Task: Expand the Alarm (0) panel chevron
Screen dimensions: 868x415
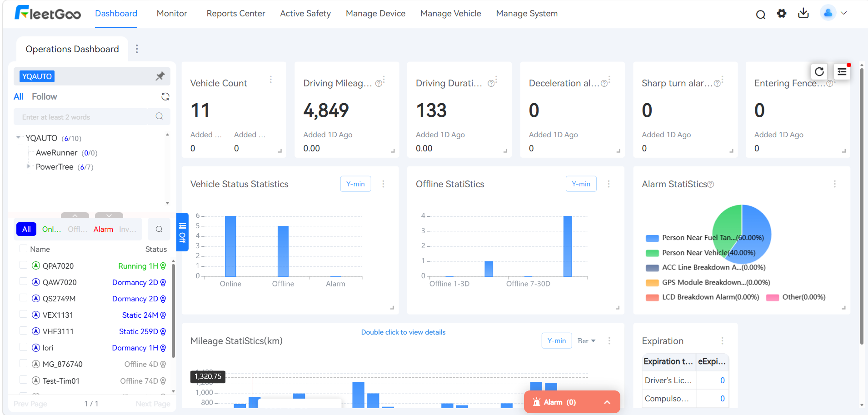Action: tap(607, 402)
